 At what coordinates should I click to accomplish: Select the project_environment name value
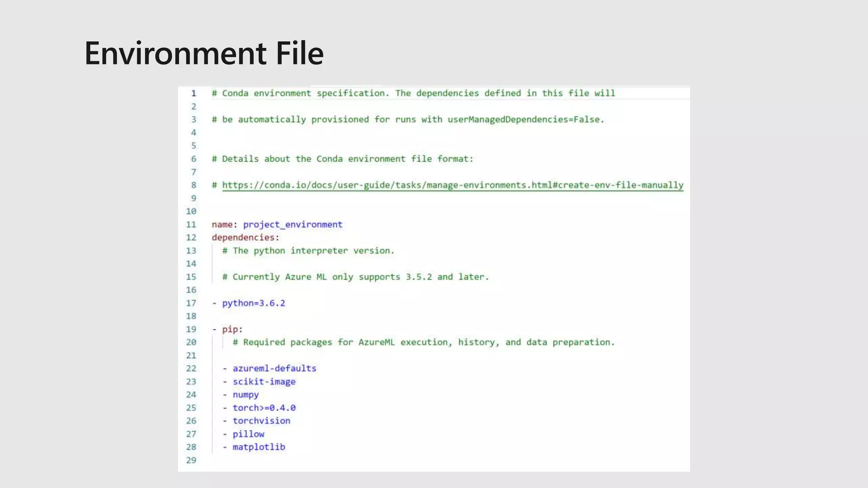pos(292,225)
